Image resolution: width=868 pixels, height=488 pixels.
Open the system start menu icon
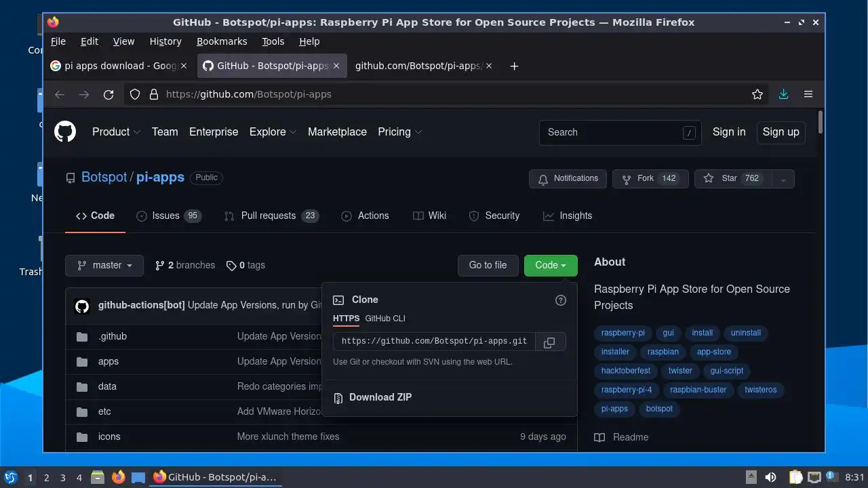(10, 477)
